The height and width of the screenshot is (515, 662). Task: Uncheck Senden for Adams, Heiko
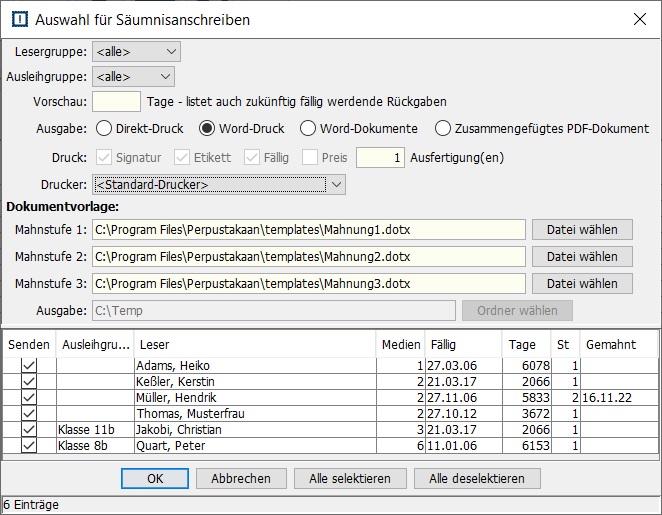(29, 366)
